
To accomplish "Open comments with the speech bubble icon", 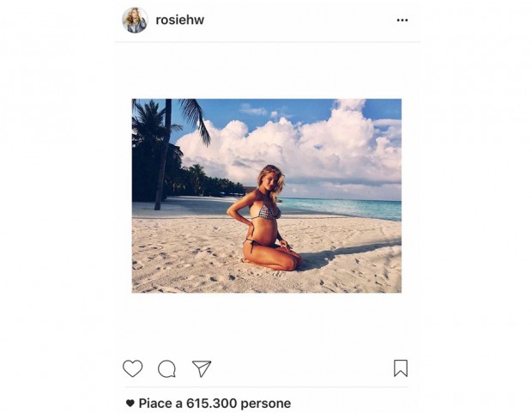I will pyautogui.click(x=166, y=369).
